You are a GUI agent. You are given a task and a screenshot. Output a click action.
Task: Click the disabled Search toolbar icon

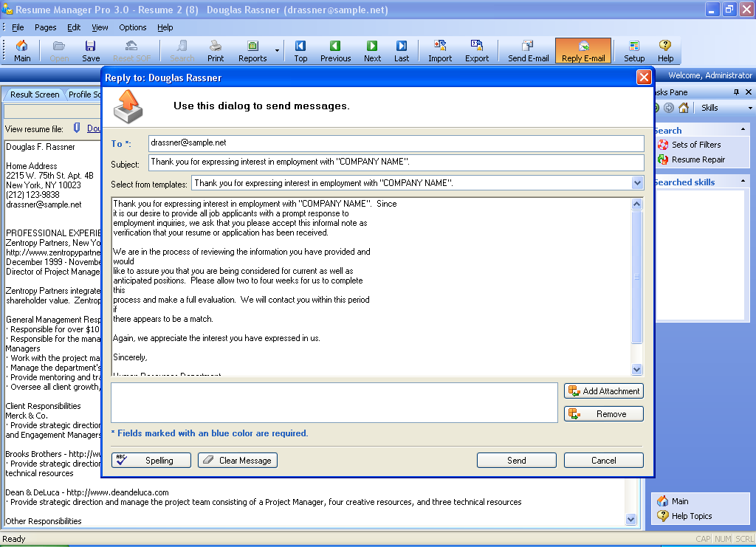coord(182,51)
